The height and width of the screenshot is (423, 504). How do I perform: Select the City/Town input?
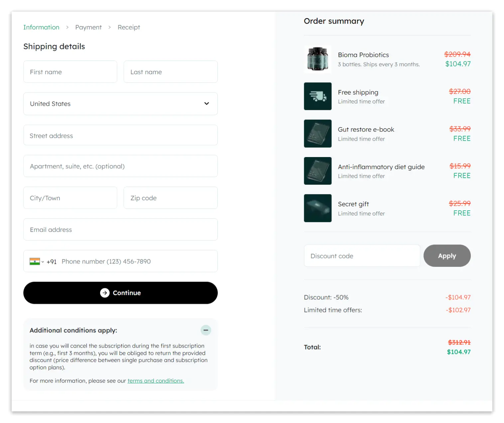(70, 198)
